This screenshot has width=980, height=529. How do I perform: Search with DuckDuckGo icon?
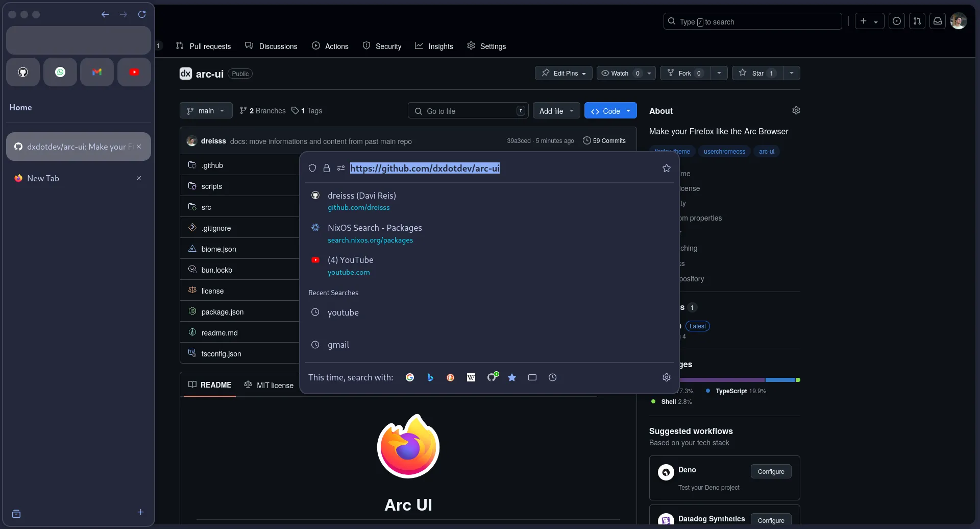click(451, 377)
